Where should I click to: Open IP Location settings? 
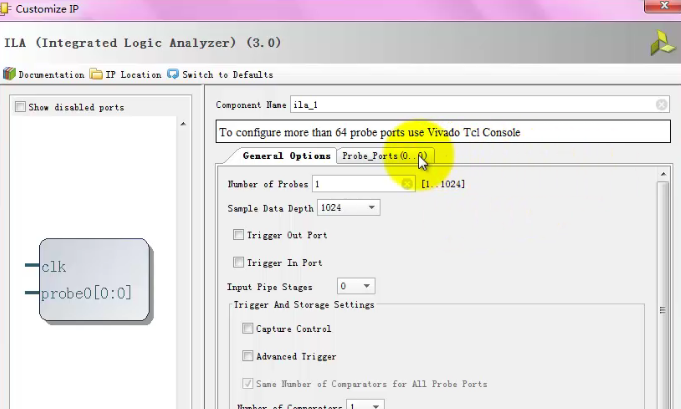pyautogui.click(x=133, y=75)
